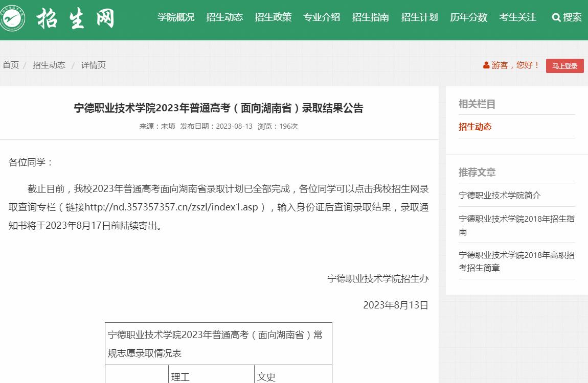Screen dimensions: 588x383
Task: Click the search magnifier icon
Action: 556,17
